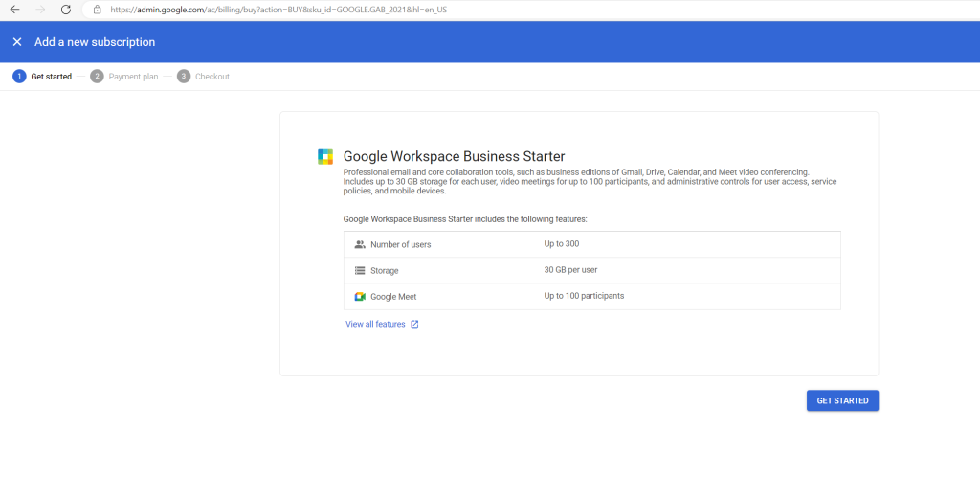Viewport: 980px width, 477px height.
Task: Click the Number of users people icon
Action: (x=360, y=244)
